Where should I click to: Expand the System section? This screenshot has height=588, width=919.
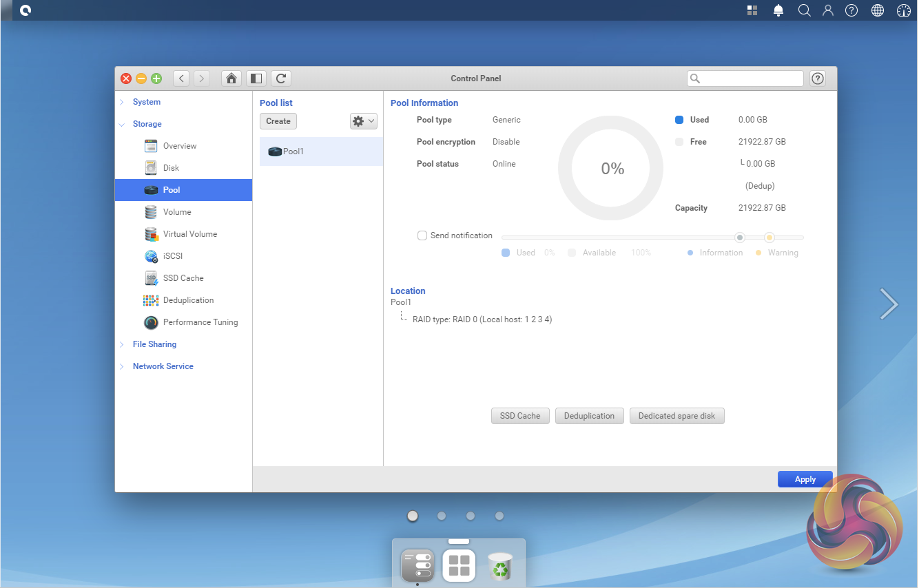(x=146, y=102)
